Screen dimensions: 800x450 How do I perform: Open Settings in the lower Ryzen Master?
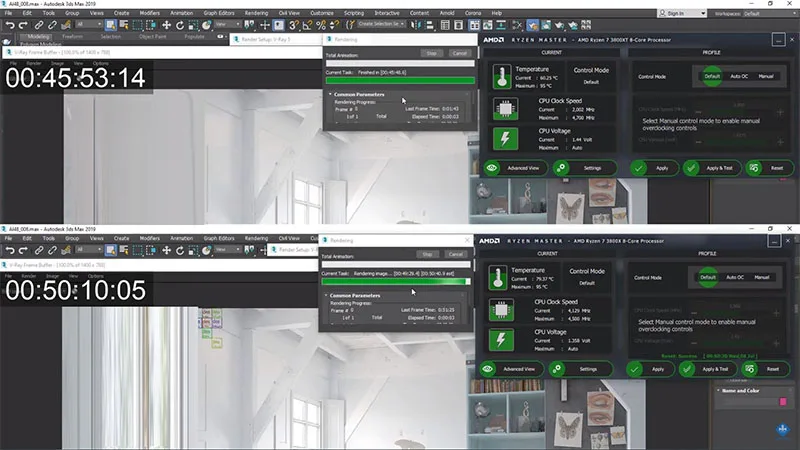tap(581, 369)
